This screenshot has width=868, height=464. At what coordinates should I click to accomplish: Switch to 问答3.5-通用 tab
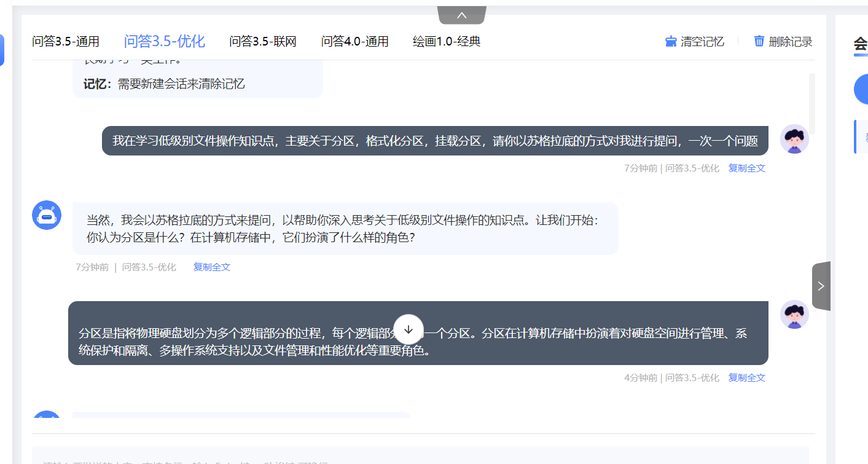point(66,42)
